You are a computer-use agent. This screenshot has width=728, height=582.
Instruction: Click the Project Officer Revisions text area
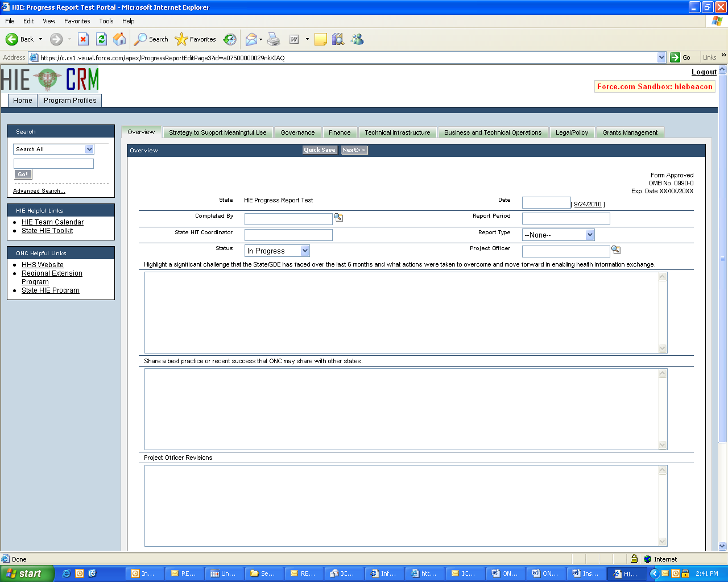coord(406,506)
